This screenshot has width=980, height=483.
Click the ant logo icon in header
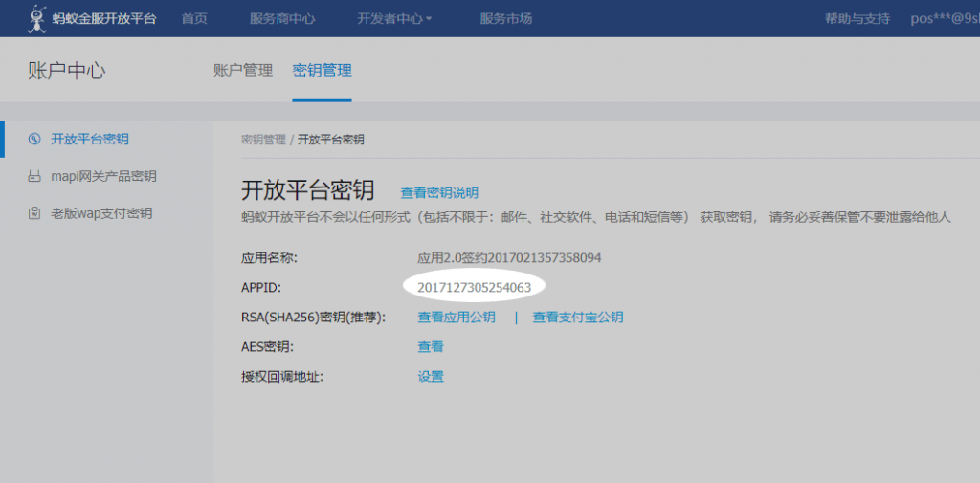pyautogui.click(x=37, y=17)
